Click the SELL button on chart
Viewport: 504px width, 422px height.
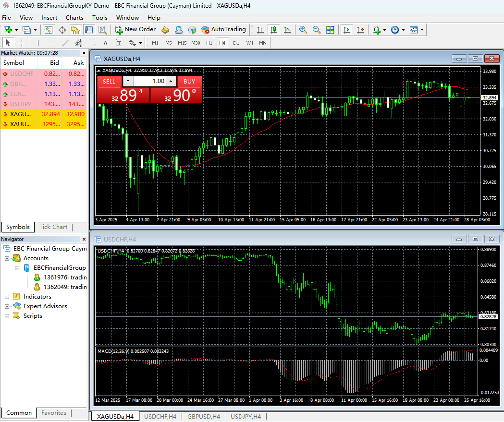click(x=109, y=82)
